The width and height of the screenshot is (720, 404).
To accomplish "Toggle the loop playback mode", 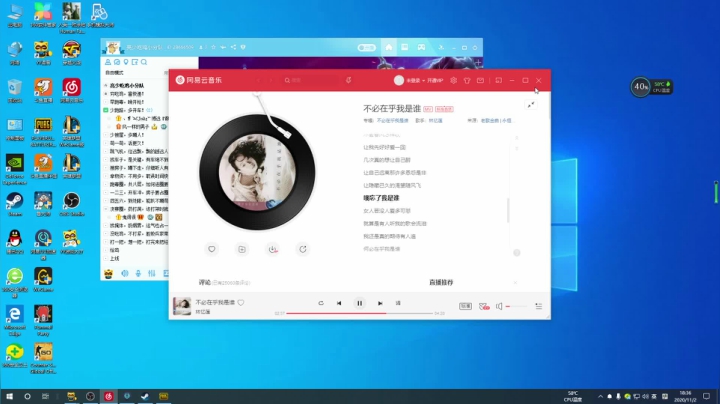I will 321,303.
